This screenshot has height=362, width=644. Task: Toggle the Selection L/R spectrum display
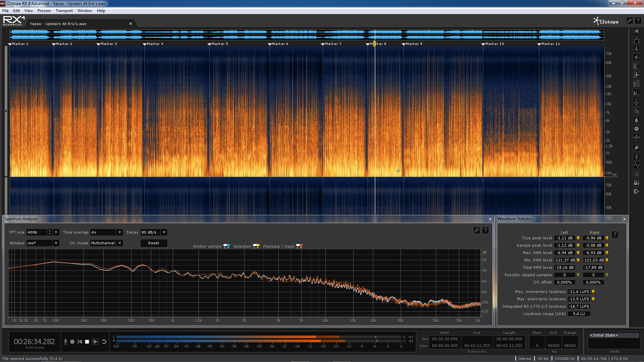[256, 246]
